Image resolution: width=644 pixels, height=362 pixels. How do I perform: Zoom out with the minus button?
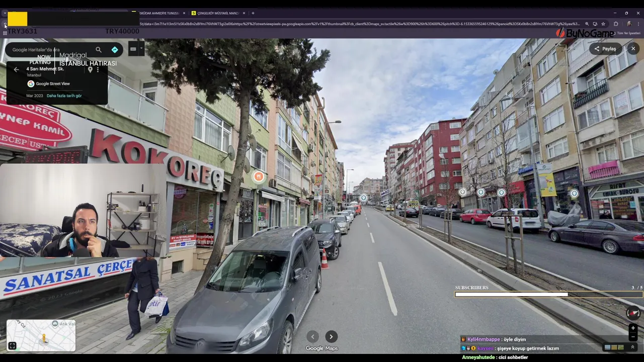(633, 336)
